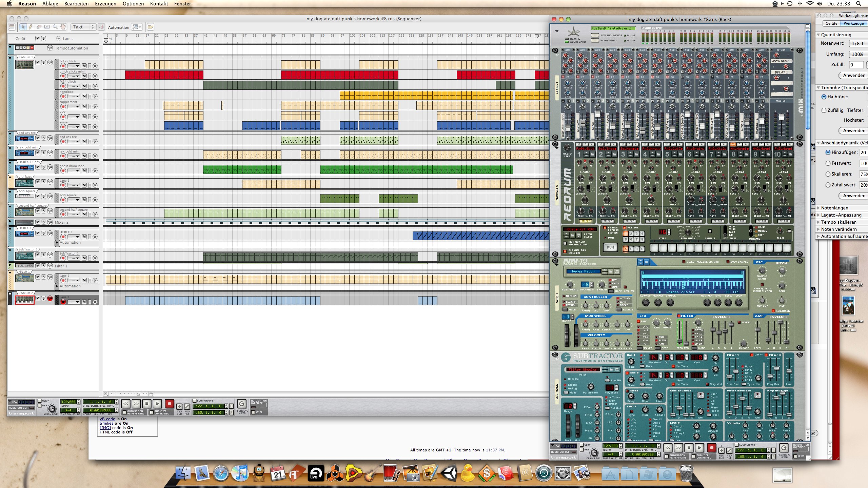Toggle Loop On/Off in sequencer transport
868x488 pixels.
coord(195,401)
